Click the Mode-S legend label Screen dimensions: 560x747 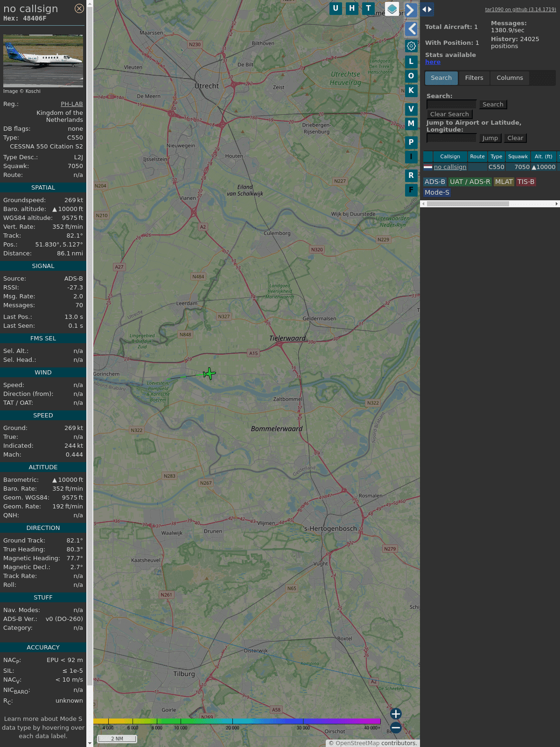coord(437,192)
